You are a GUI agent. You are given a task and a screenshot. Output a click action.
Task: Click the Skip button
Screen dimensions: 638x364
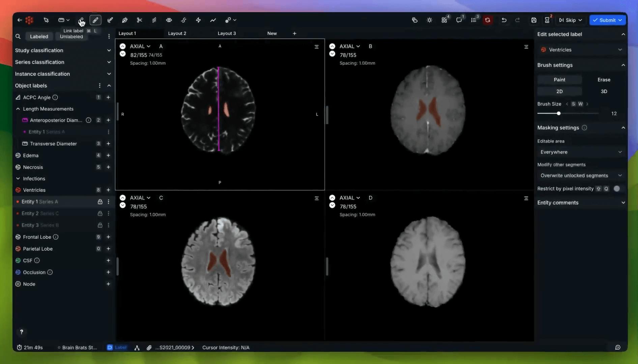tap(570, 20)
